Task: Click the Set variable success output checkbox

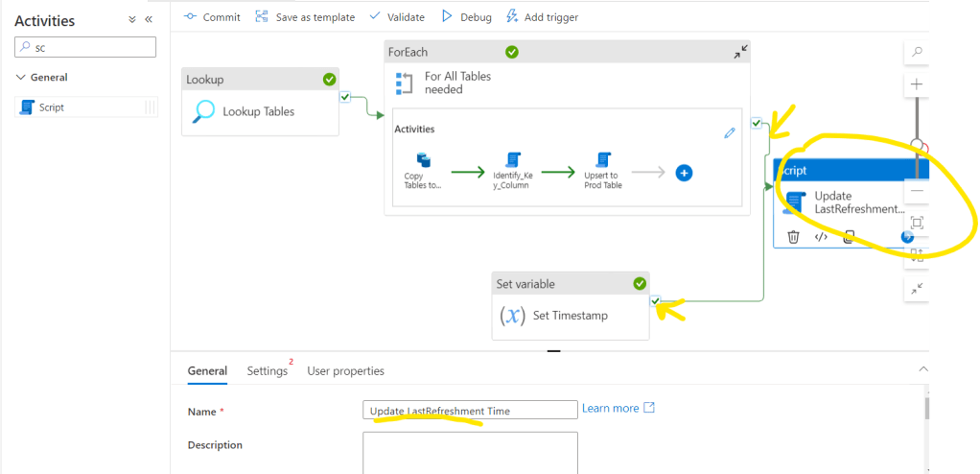Action: (655, 301)
